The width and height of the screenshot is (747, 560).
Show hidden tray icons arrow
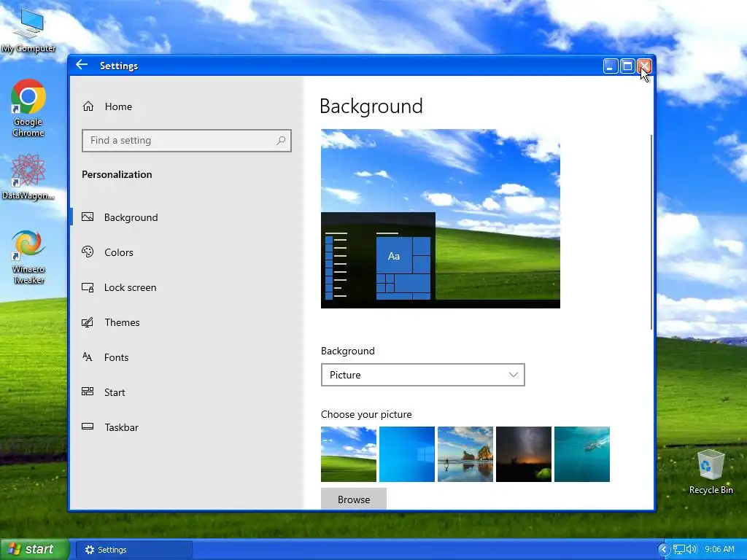click(664, 550)
